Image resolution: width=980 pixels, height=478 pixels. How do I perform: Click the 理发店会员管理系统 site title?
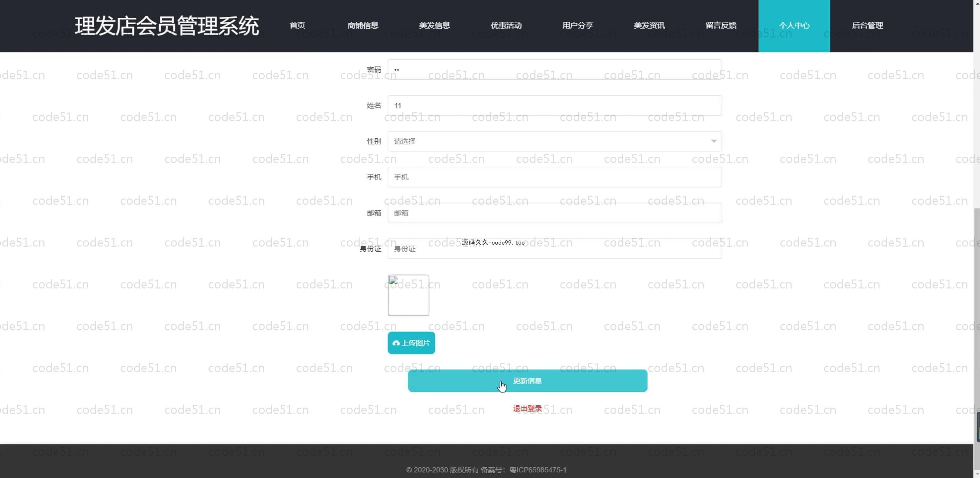pyautogui.click(x=167, y=26)
